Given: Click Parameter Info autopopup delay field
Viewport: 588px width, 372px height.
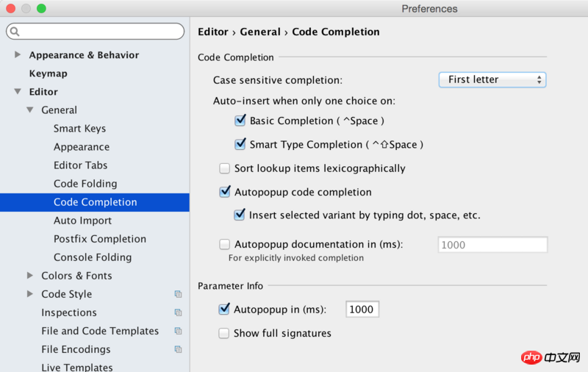Looking at the screenshot, I should coord(362,310).
